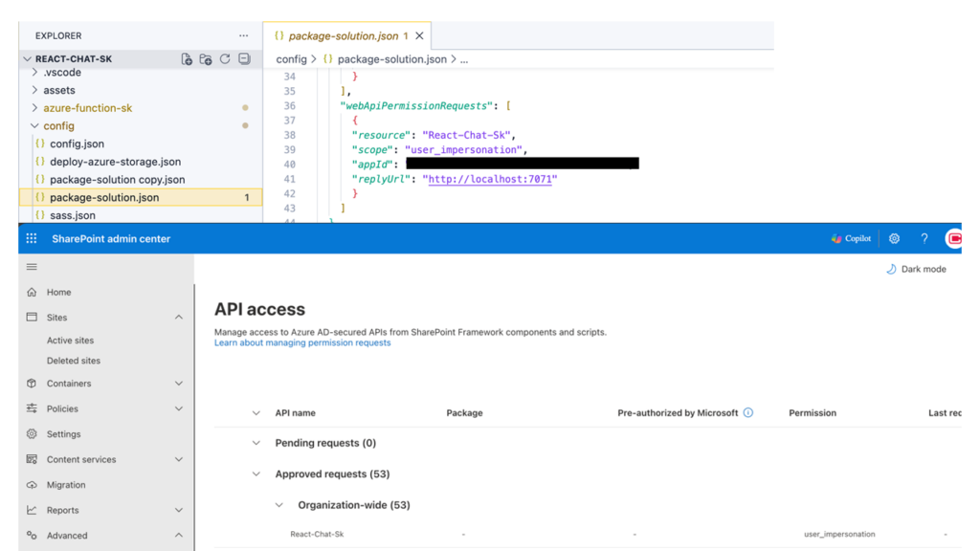Open the settings gear in SharePoint header
The image size is (980, 551).
pos(894,238)
